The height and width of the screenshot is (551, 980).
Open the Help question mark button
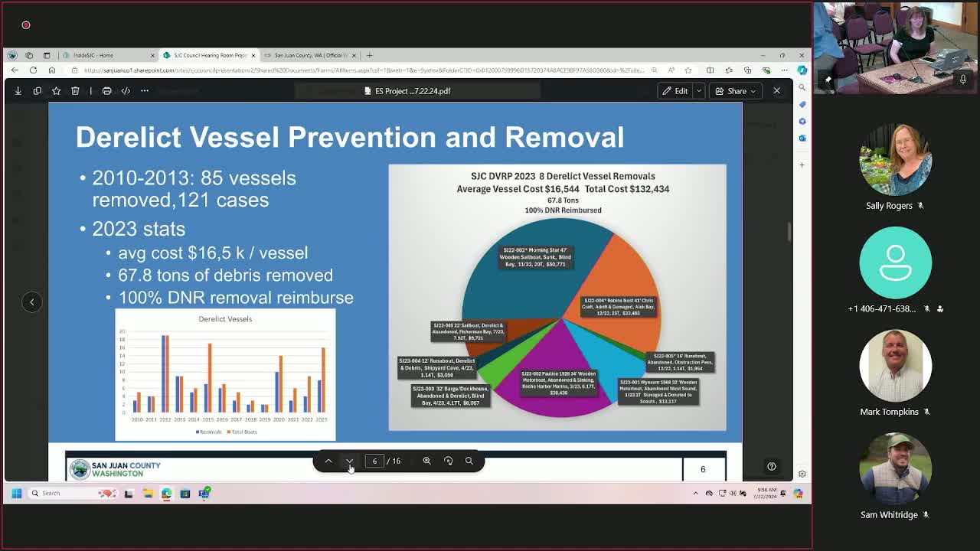771,466
